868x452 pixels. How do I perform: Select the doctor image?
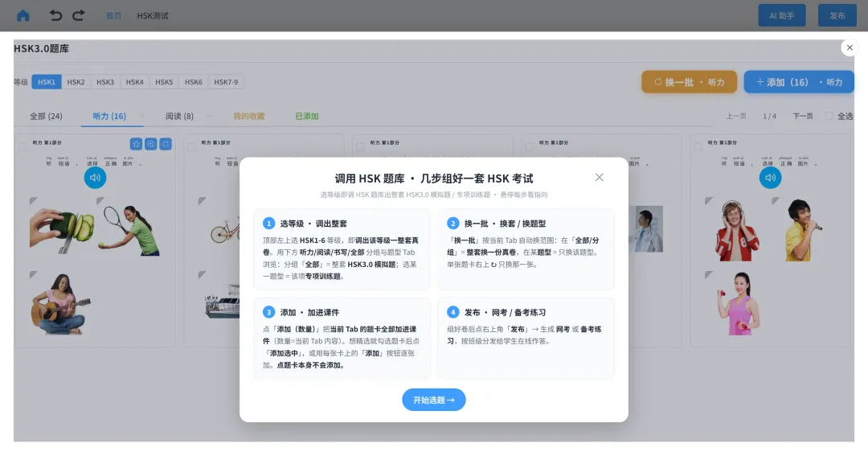[646, 228]
